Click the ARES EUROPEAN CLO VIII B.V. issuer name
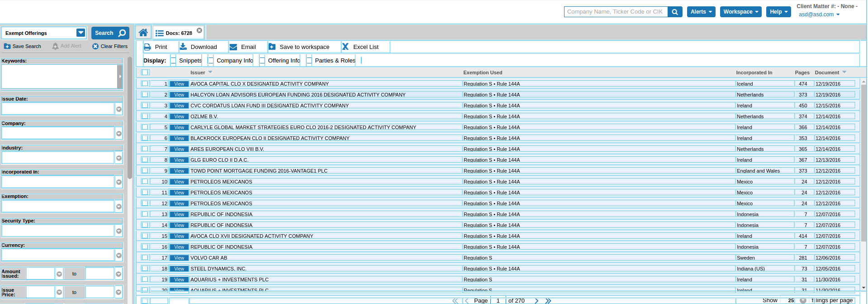The height and width of the screenshot is (304, 868). tap(227, 149)
